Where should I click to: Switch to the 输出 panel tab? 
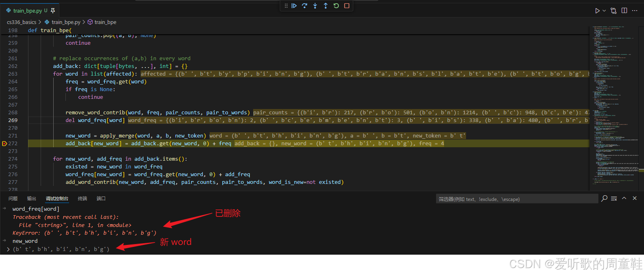click(32, 199)
